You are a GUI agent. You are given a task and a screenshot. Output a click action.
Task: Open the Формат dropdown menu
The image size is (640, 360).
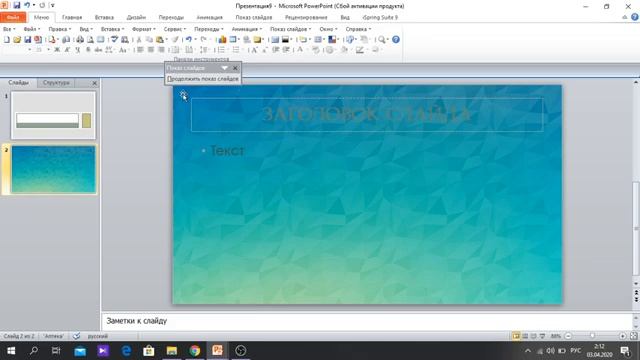[144, 29]
